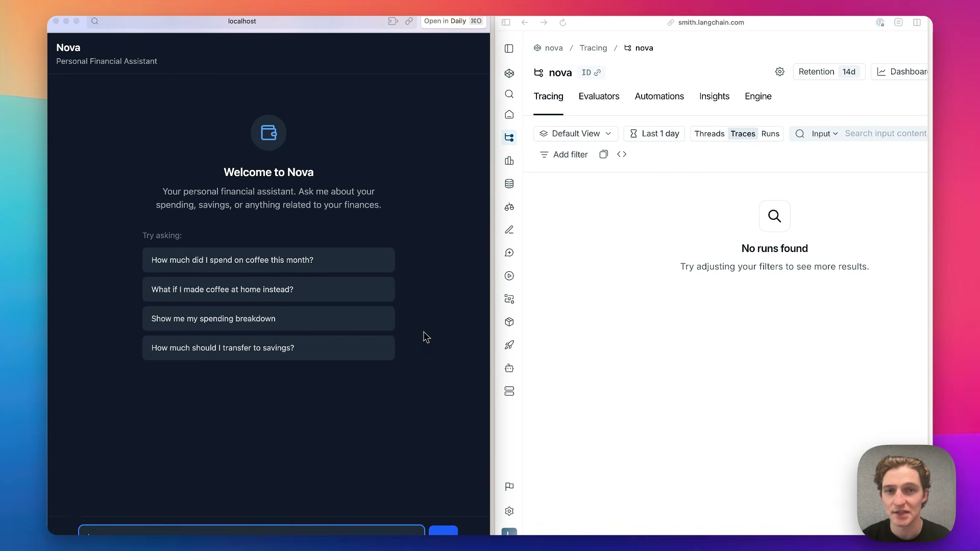
Task: Open the chat bubble plus icon in sidebar
Action: (x=509, y=253)
